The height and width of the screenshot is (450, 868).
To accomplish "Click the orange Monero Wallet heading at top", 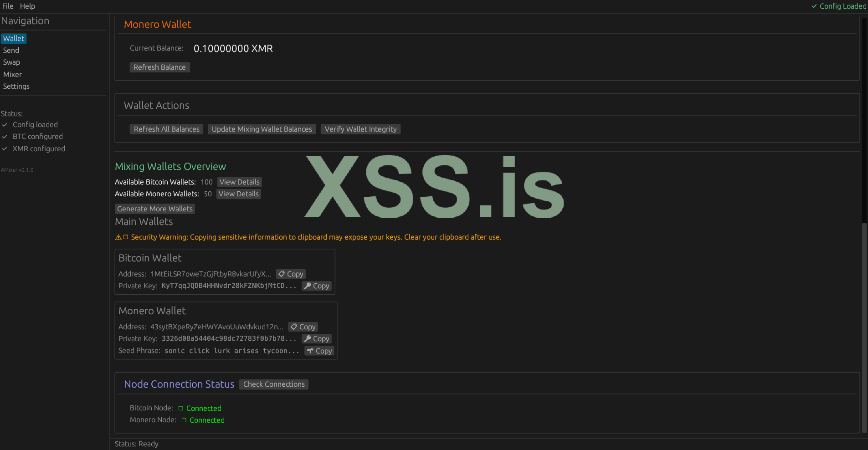I will (x=157, y=24).
